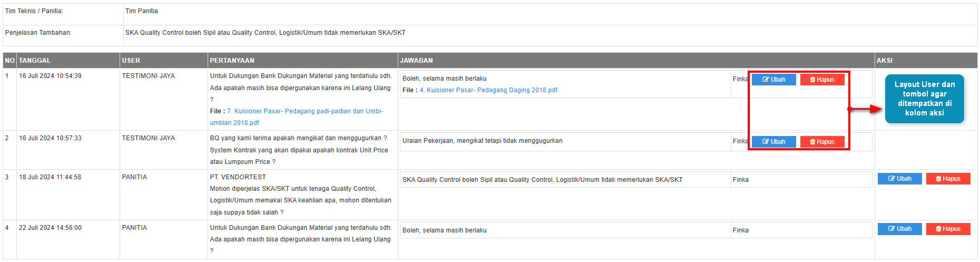
Task: Click the Penjelasan Tambahan description text
Action: [265, 33]
